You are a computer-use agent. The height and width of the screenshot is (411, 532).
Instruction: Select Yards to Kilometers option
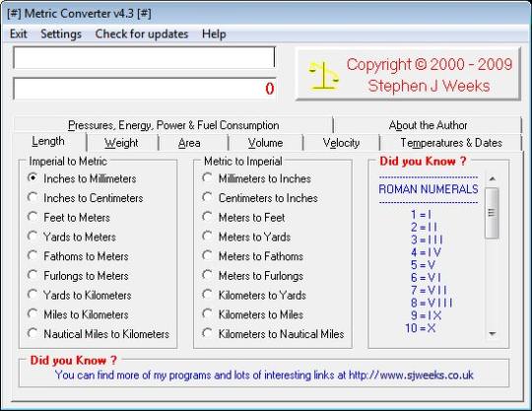(x=80, y=295)
